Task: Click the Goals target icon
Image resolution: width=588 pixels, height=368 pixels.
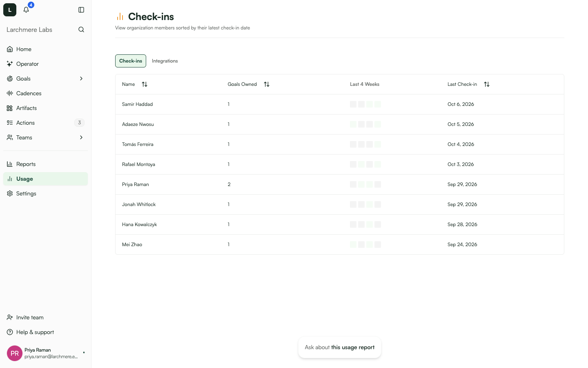Action: coord(10,79)
